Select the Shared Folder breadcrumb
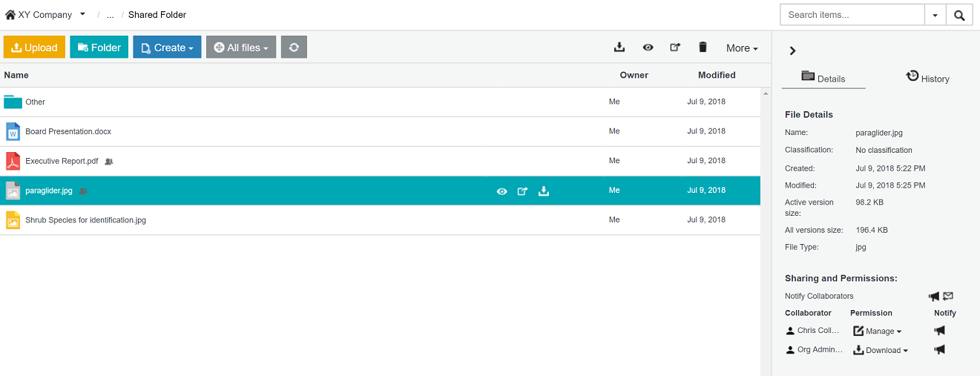The width and height of the screenshot is (980, 376). [157, 15]
